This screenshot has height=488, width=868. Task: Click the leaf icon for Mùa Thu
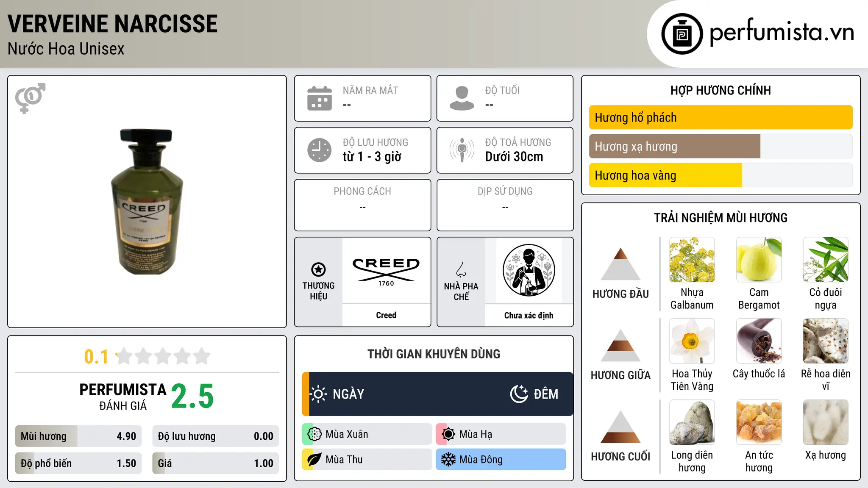[314, 460]
